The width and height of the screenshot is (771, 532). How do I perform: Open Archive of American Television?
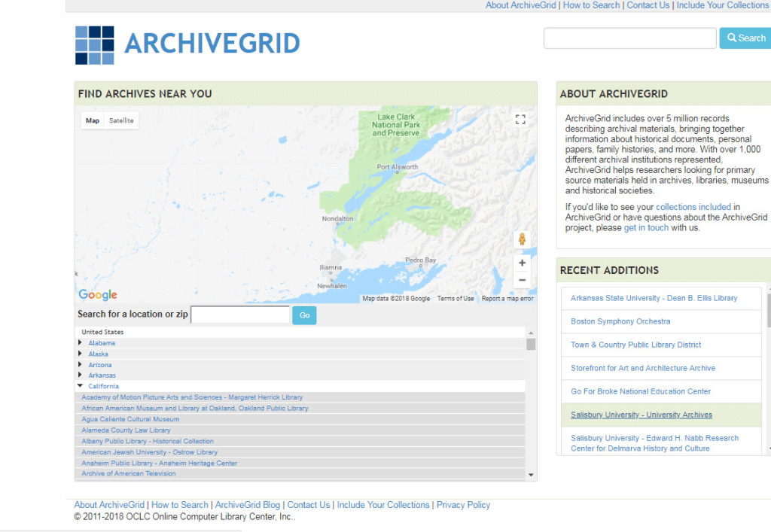coord(128,473)
